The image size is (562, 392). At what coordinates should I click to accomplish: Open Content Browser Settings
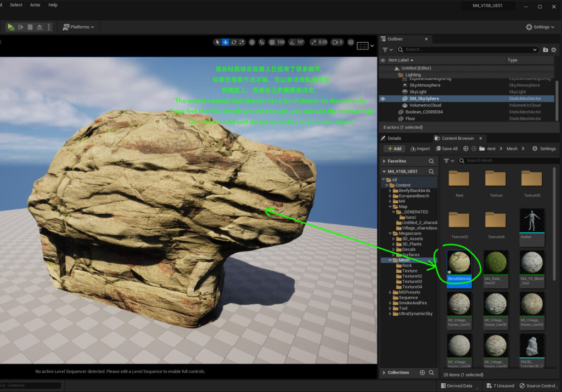tap(544, 149)
